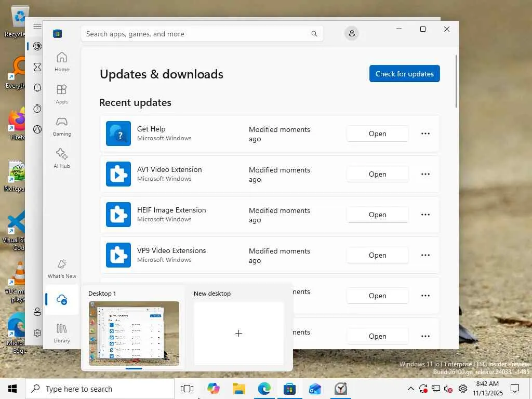Select Alarm bell icon in Clock window
This screenshot has height=399, width=532.
pyautogui.click(x=37, y=88)
